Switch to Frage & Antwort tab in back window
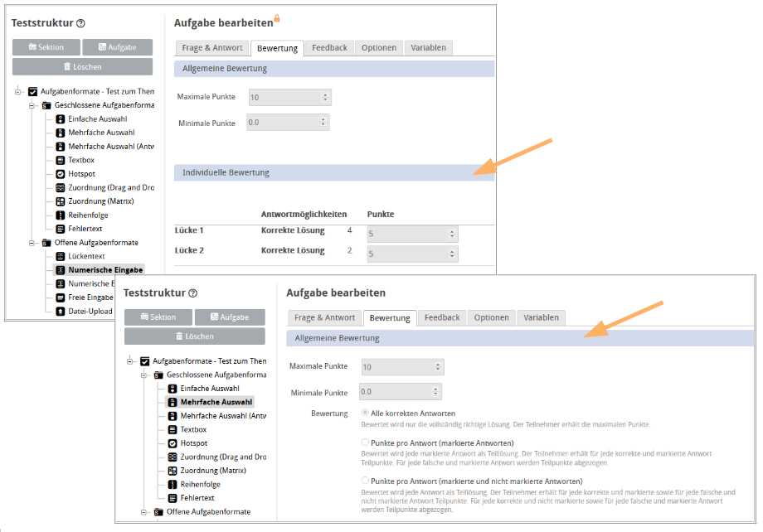 coord(212,48)
